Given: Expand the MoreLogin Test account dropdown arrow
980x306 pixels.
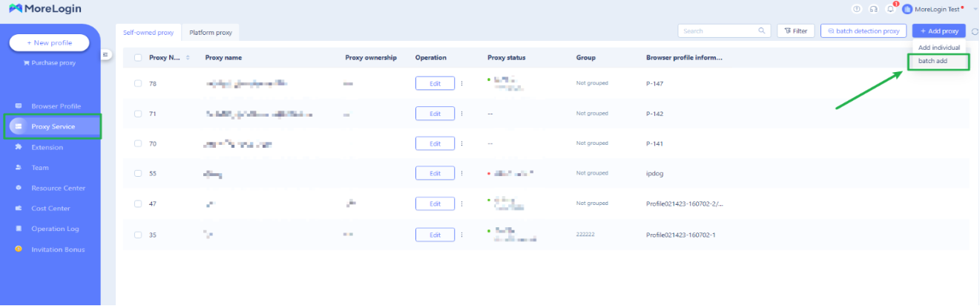Looking at the screenshot, I should 974,9.
